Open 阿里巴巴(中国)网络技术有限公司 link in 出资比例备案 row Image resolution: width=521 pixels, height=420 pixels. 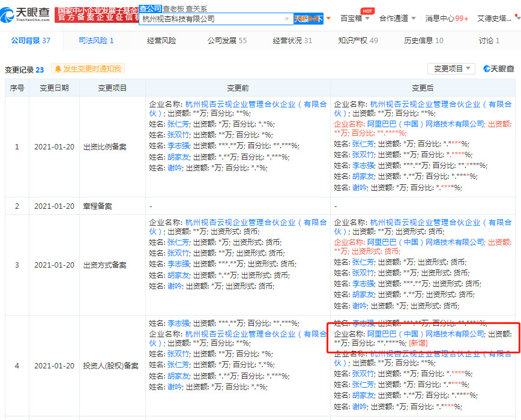click(426, 124)
